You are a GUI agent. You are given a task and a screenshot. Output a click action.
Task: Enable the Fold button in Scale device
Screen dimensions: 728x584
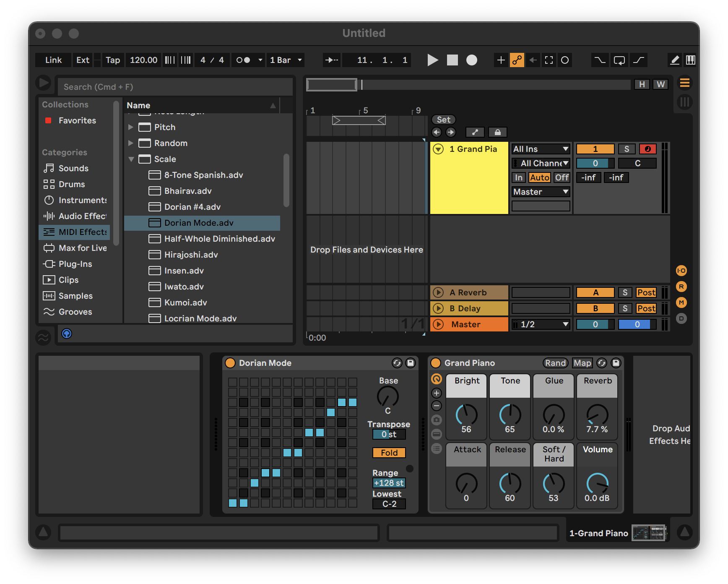click(x=389, y=453)
